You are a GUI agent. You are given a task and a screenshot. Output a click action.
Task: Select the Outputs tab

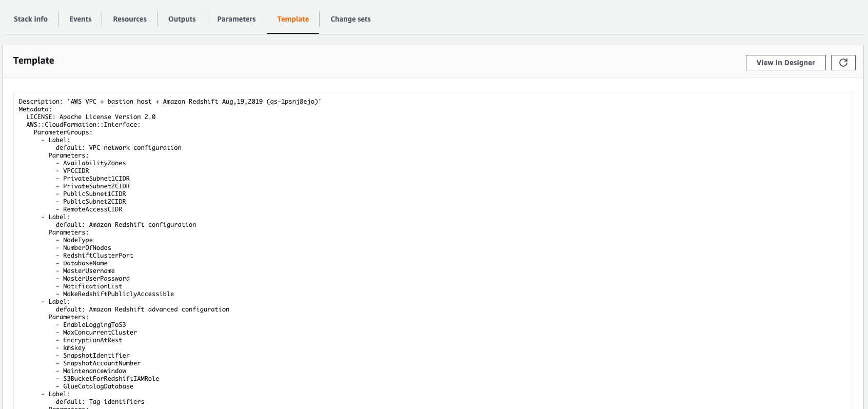click(182, 19)
